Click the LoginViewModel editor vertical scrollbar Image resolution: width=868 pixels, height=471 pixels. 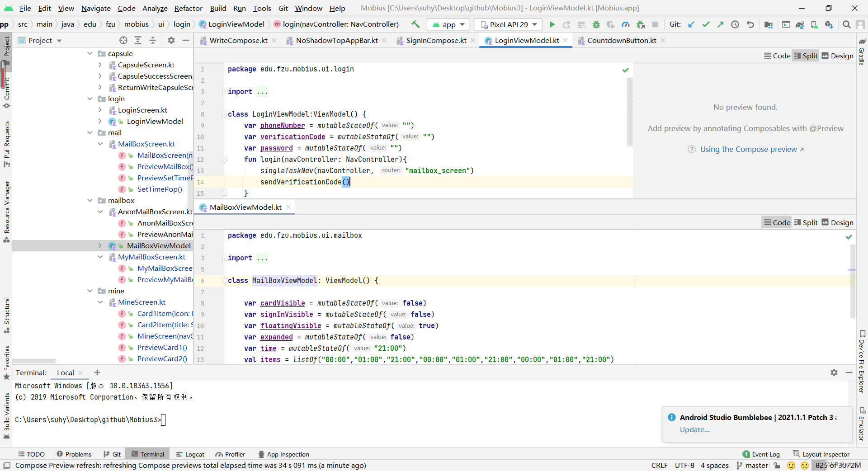tap(630, 112)
